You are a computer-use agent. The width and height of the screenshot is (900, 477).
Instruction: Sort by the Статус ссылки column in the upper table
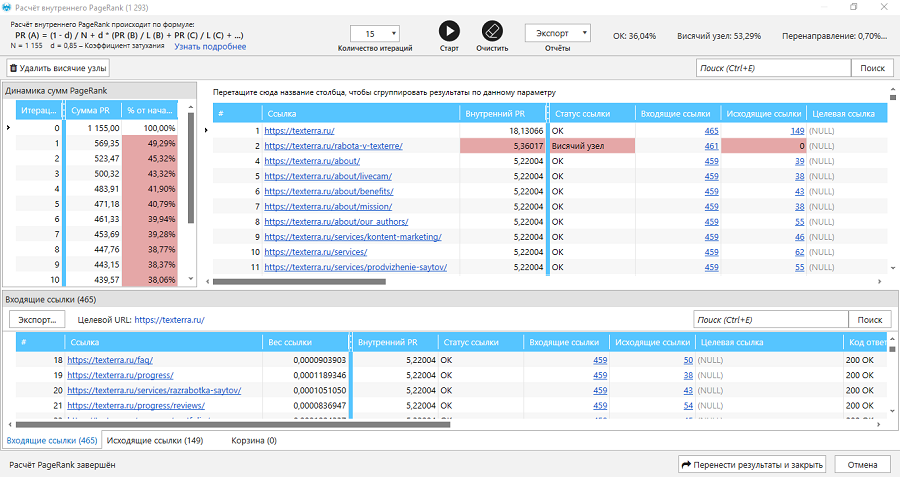click(x=592, y=114)
